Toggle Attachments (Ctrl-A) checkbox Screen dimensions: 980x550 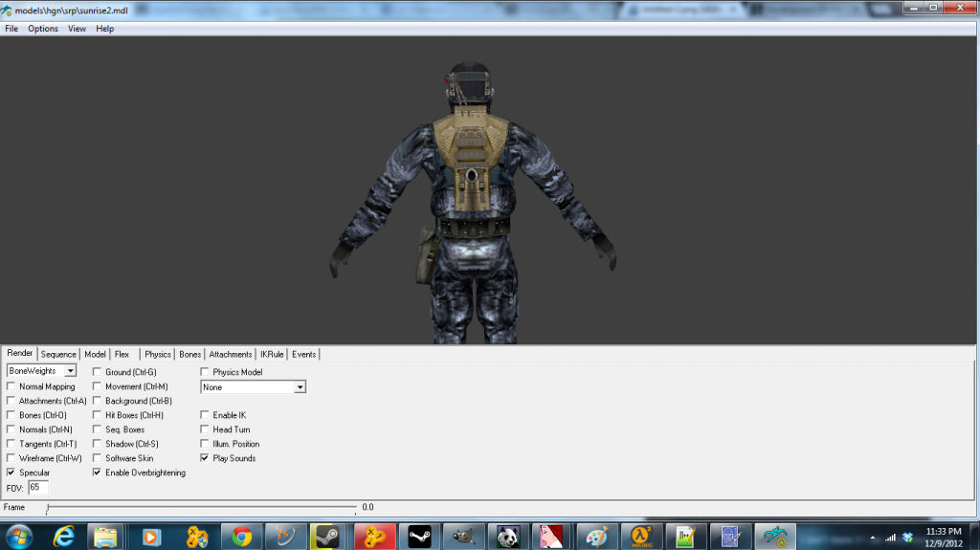(11, 401)
